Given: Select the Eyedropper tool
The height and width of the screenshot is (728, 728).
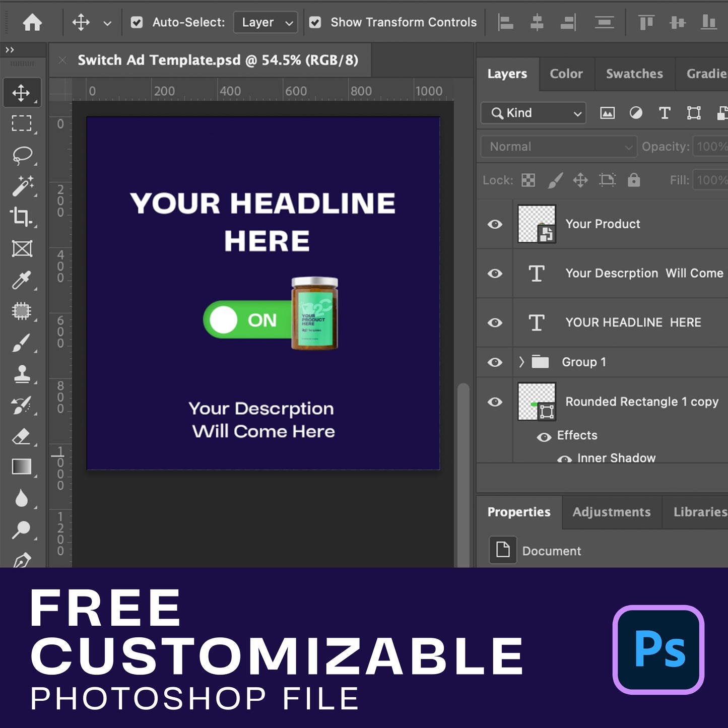Looking at the screenshot, I should 22,280.
